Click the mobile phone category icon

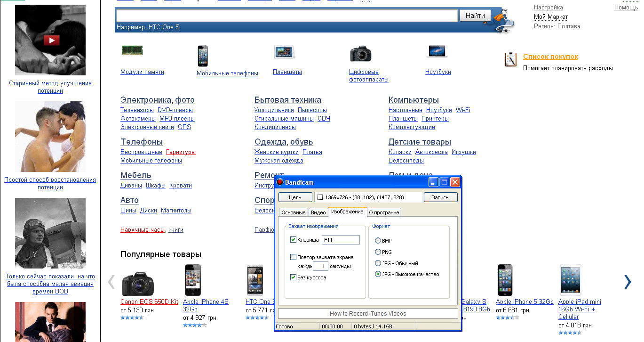point(203,56)
